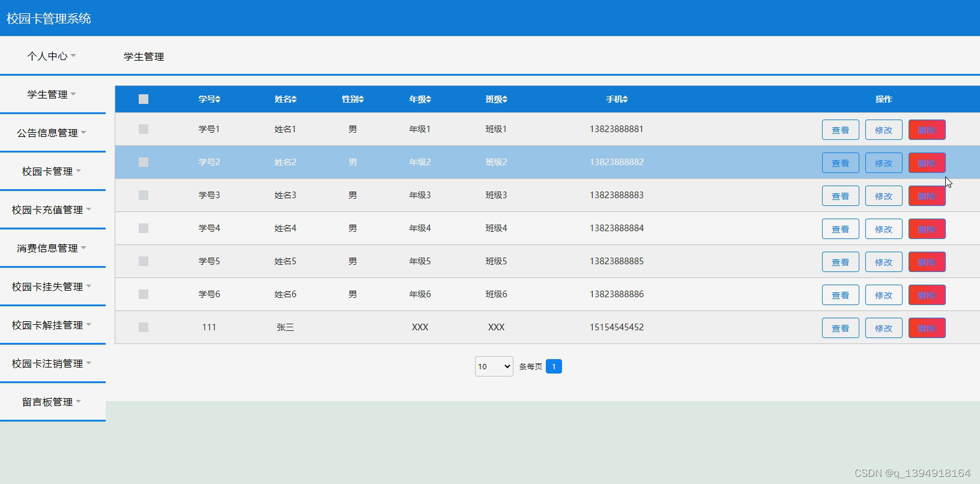
Task: View details of 学号2 via 查看
Action: pyautogui.click(x=841, y=163)
